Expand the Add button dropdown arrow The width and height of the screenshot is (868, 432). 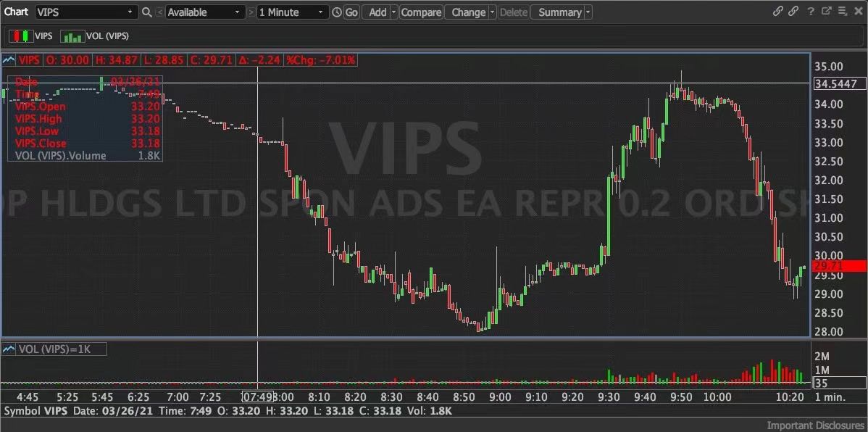point(393,12)
